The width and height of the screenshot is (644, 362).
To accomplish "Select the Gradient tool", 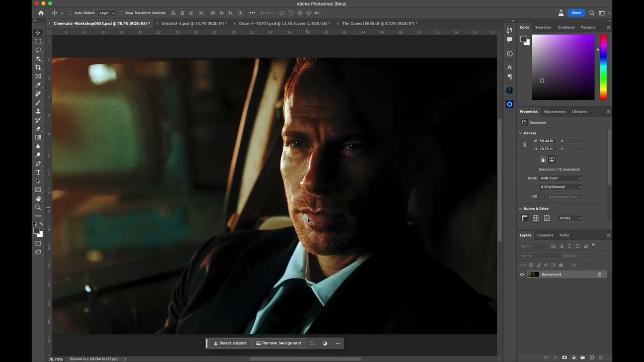I will coord(38,137).
